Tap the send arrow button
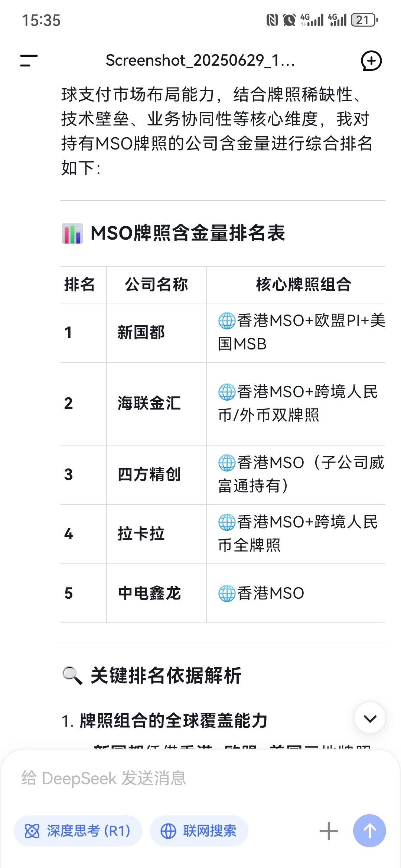The image size is (401, 868). (369, 831)
